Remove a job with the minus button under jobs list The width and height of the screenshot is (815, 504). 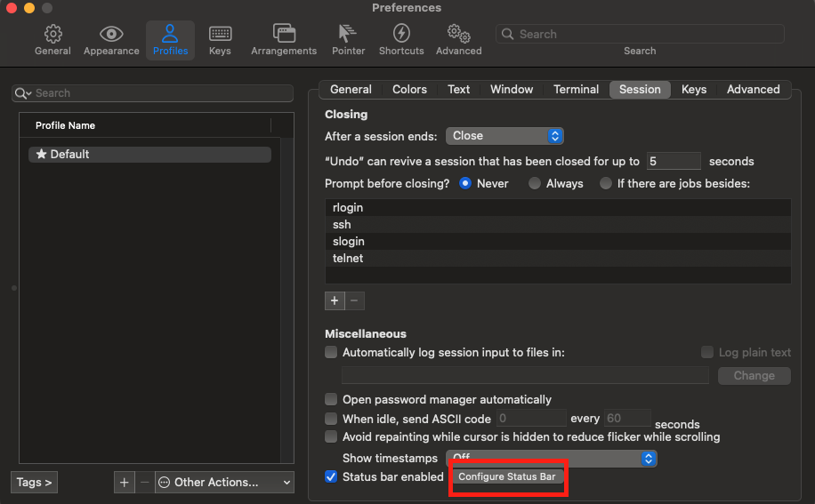[354, 300]
